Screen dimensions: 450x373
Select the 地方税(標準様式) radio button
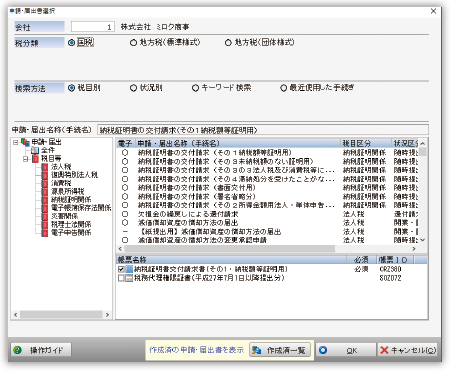point(133,43)
